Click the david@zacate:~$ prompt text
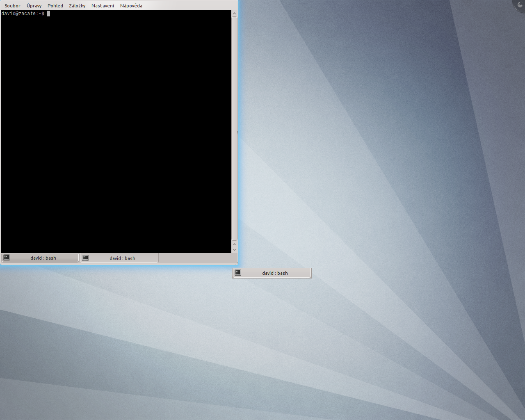This screenshot has width=525, height=420. [x=23, y=14]
